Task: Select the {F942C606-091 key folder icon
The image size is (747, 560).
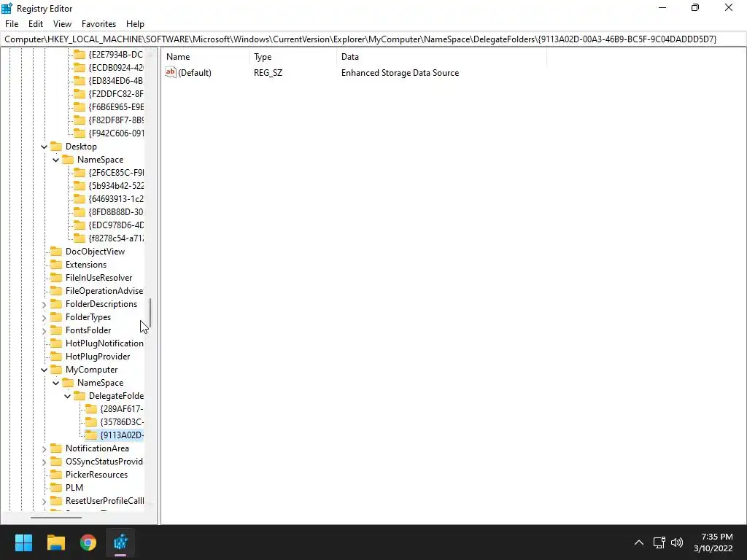Action: click(80, 133)
